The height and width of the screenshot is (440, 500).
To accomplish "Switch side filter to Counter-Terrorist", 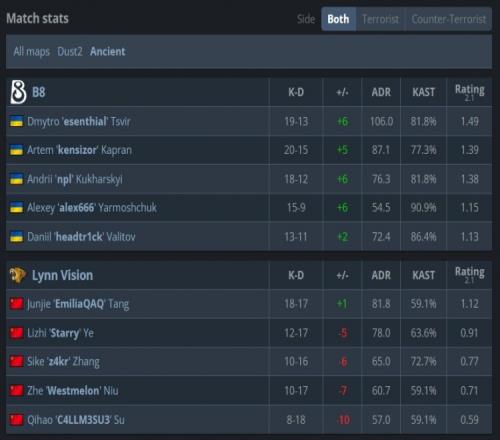I will (x=448, y=19).
